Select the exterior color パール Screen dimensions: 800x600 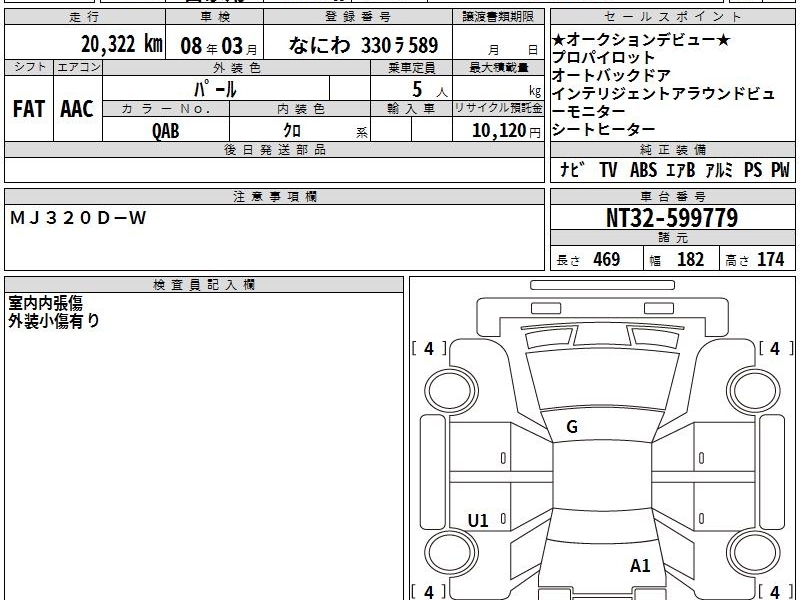coord(215,89)
